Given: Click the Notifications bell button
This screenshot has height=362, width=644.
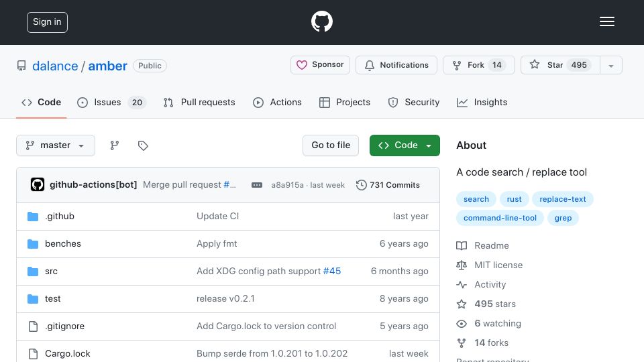Looking at the screenshot, I should [x=396, y=65].
